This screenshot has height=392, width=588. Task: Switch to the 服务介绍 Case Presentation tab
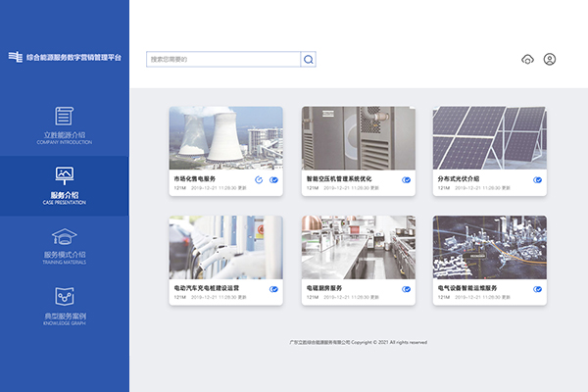pyautogui.click(x=65, y=185)
